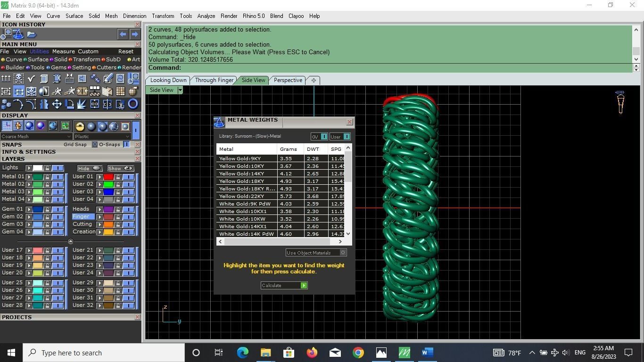The width and height of the screenshot is (644, 362).
Task: Click the three up-arrows tool icon
Action: pyautogui.click(x=6, y=78)
